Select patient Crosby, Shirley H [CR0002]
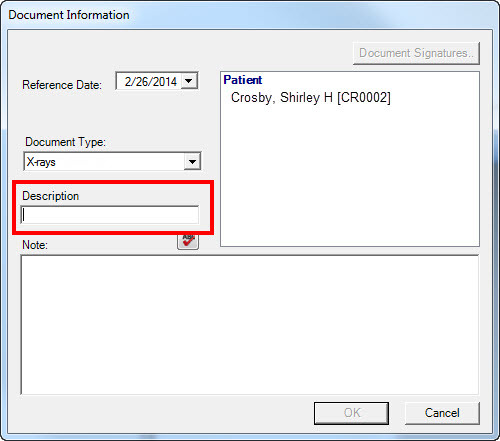 click(310, 98)
